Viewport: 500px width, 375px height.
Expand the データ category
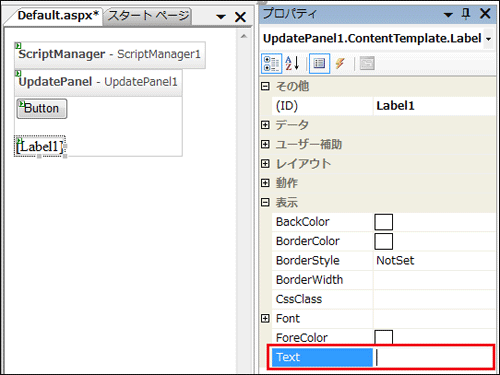[x=265, y=125]
